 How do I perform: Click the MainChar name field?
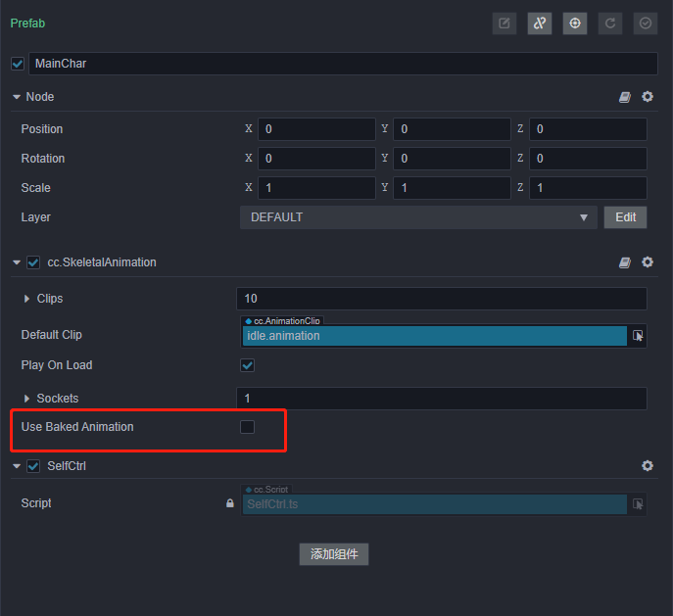[343, 64]
